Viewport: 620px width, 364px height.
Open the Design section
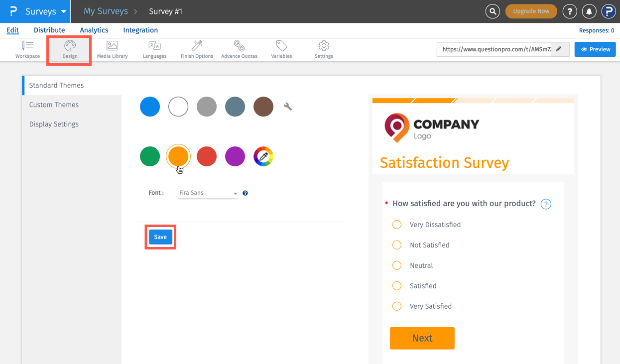click(x=69, y=49)
